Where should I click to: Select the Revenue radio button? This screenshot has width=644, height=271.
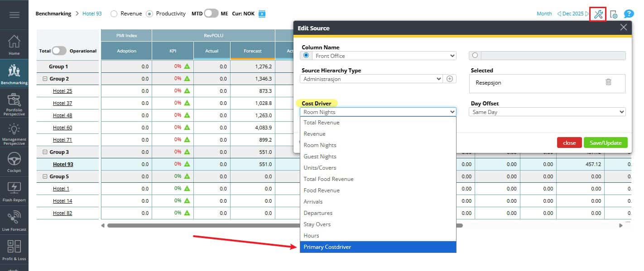coord(114,14)
